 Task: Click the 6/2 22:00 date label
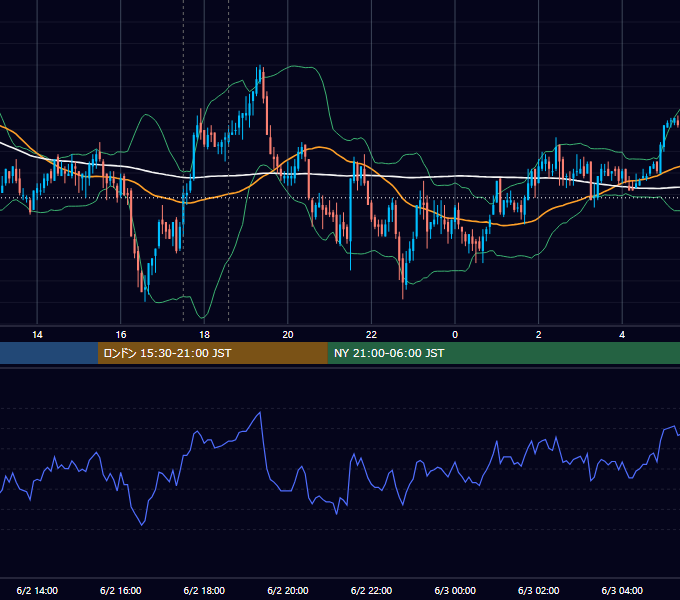(371, 590)
